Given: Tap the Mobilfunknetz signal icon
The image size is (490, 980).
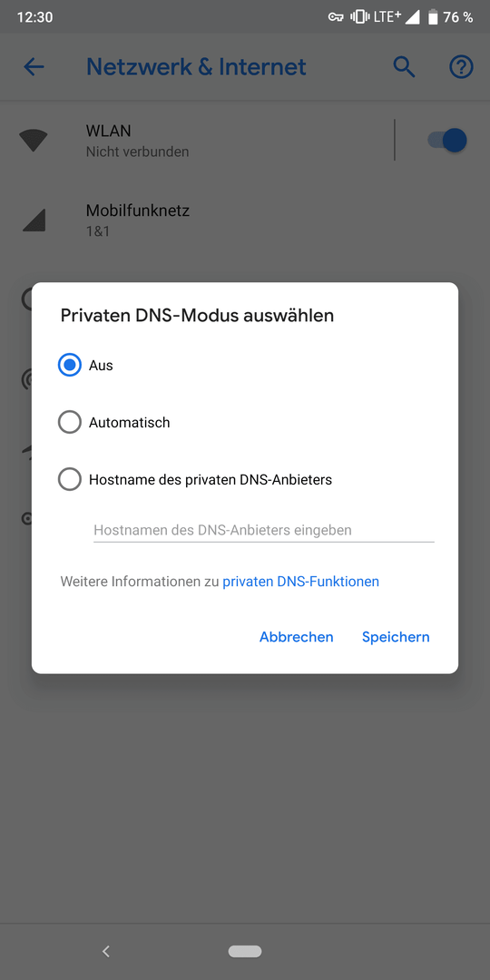Looking at the screenshot, I should (34, 220).
